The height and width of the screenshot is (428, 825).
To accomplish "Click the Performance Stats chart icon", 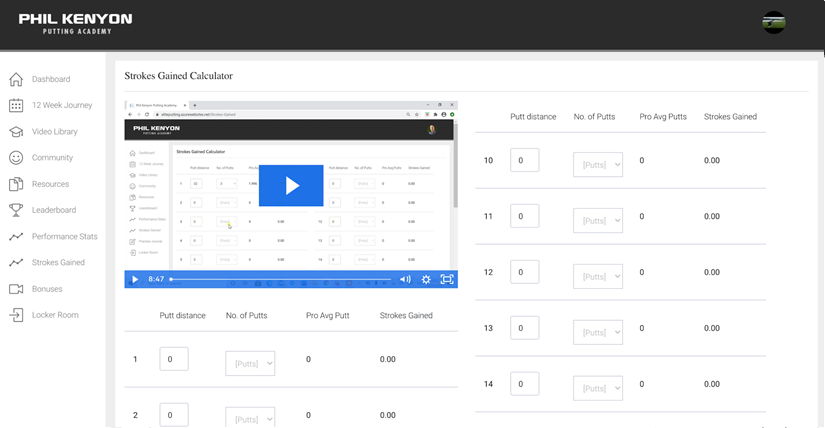I will click(16, 236).
